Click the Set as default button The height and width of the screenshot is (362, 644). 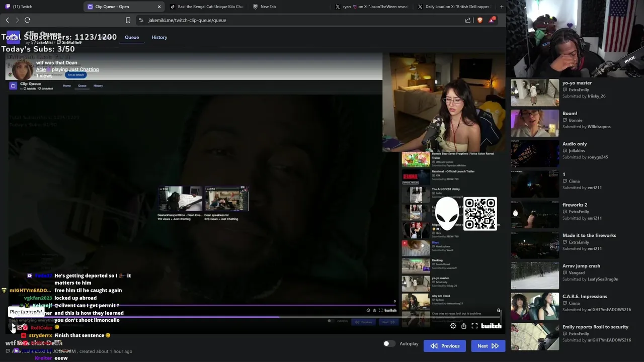coord(75,75)
